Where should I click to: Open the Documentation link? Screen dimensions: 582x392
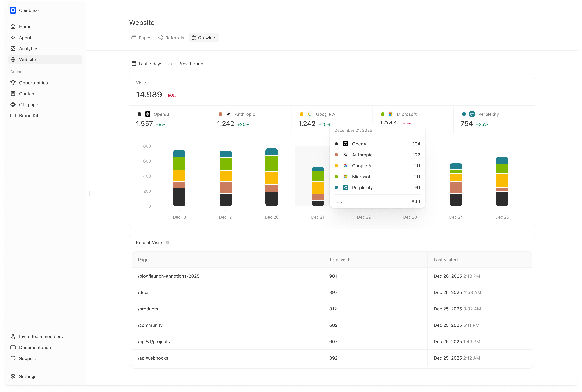point(35,347)
